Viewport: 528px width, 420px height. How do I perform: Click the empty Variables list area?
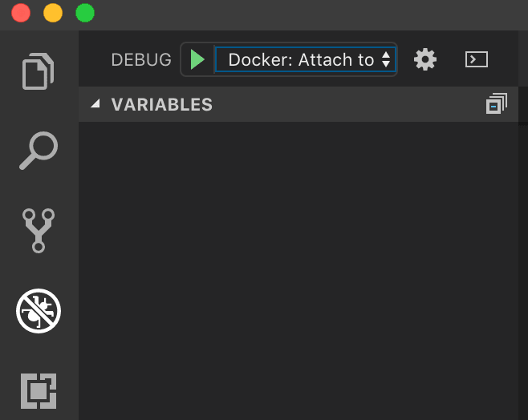297,265
